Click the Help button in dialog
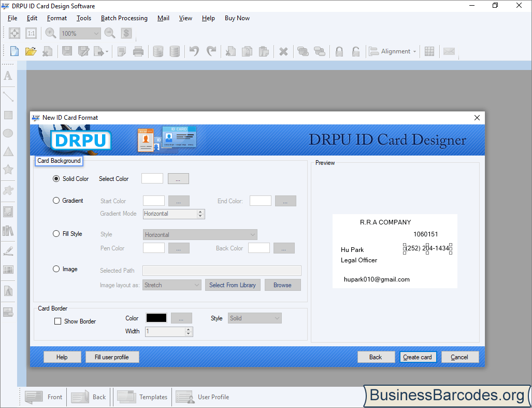The image size is (532, 408). click(62, 357)
